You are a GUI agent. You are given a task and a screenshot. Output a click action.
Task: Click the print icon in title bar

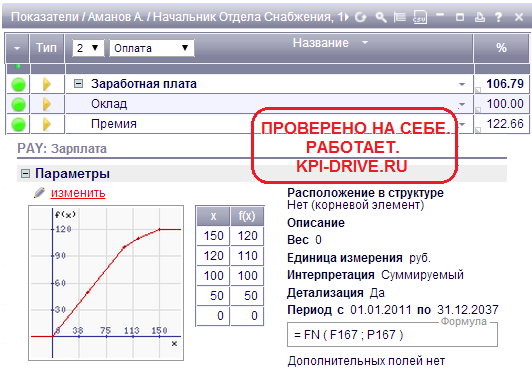[x=479, y=17]
